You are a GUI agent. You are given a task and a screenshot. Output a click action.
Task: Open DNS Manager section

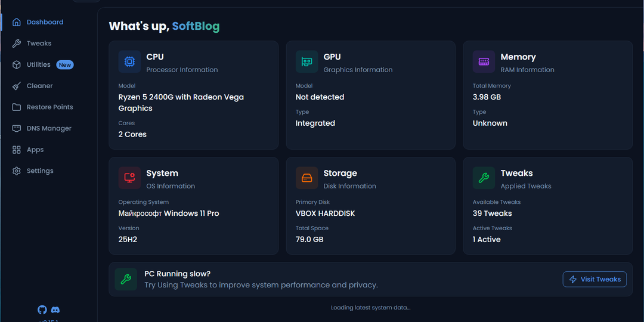tap(49, 128)
